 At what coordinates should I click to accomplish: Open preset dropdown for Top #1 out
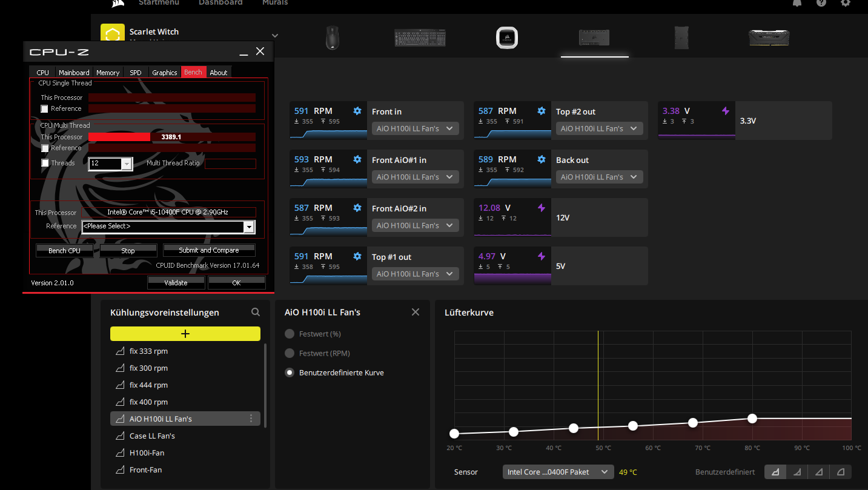click(x=415, y=274)
